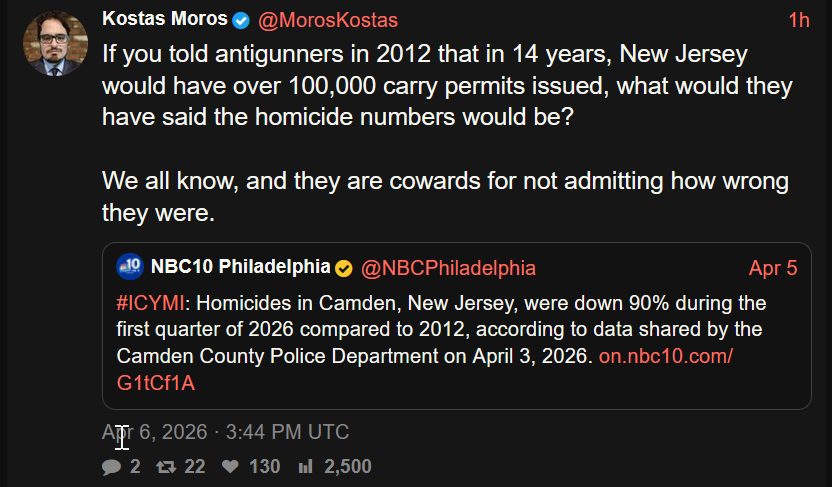Like the post with the heart icon

point(229,466)
